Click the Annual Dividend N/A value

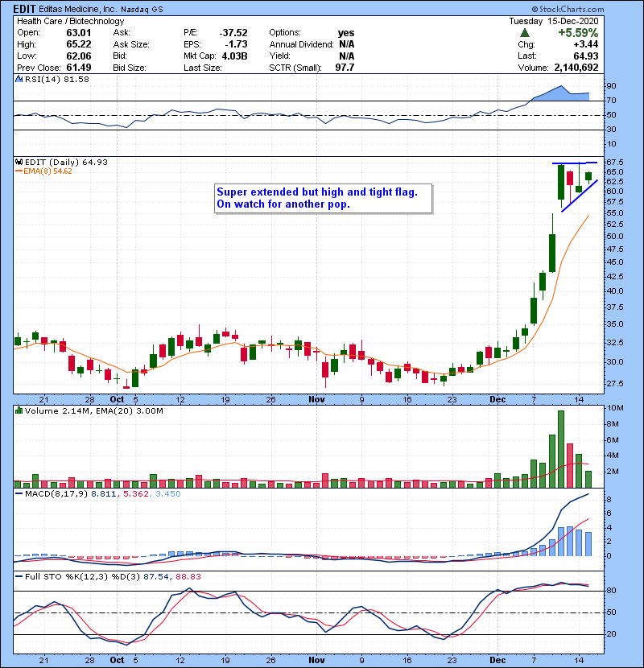[346, 44]
